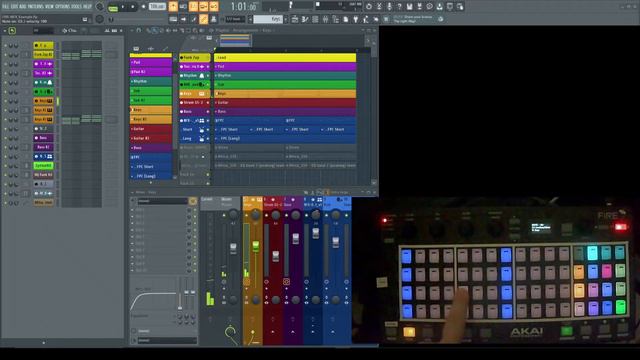
Task: Open the VIEW menu
Action: pyautogui.click(x=49, y=7)
